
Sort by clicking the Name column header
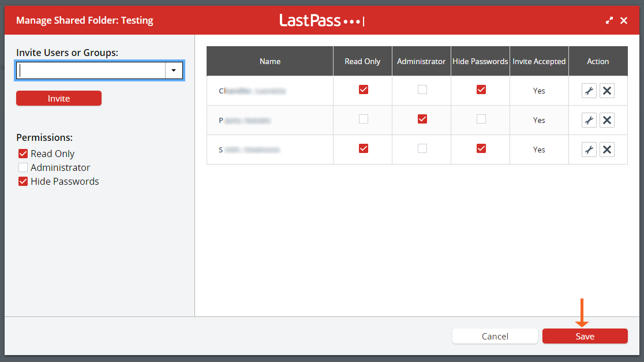click(269, 61)
